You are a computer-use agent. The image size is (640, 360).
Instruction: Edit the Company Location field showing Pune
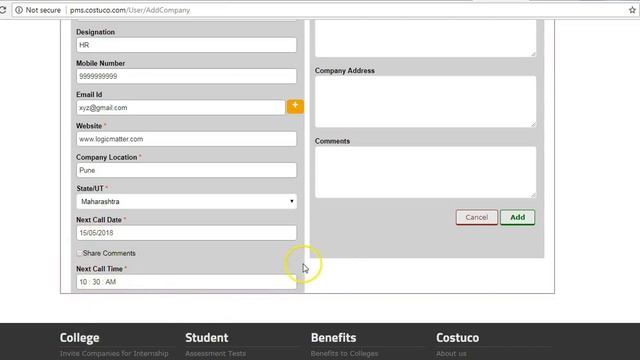click(x=186, y=170)
